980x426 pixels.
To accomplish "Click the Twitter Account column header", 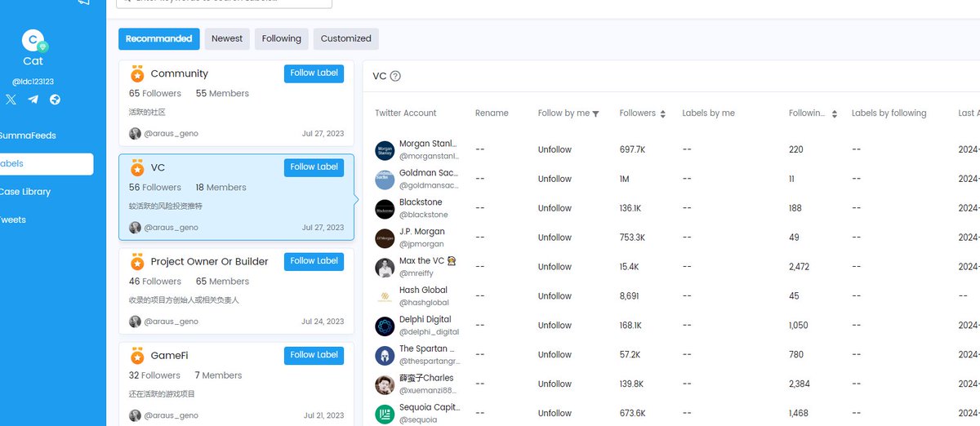I will pos(406,113).
